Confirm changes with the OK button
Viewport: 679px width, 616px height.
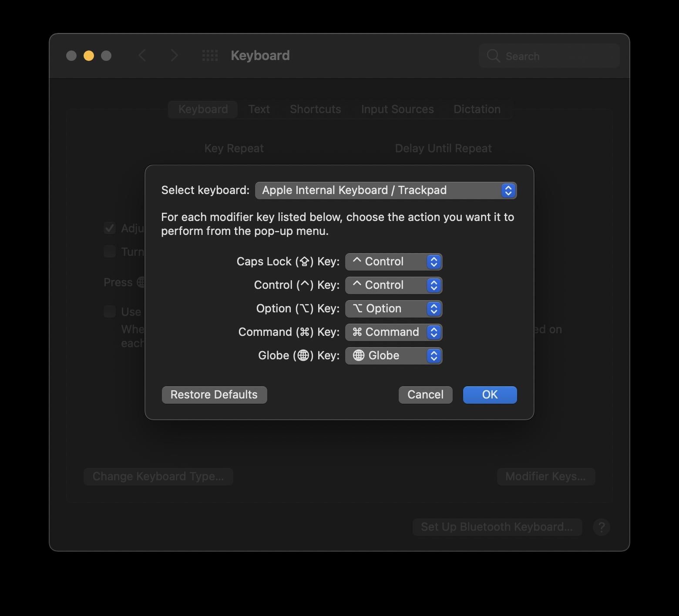click(490, 395)
